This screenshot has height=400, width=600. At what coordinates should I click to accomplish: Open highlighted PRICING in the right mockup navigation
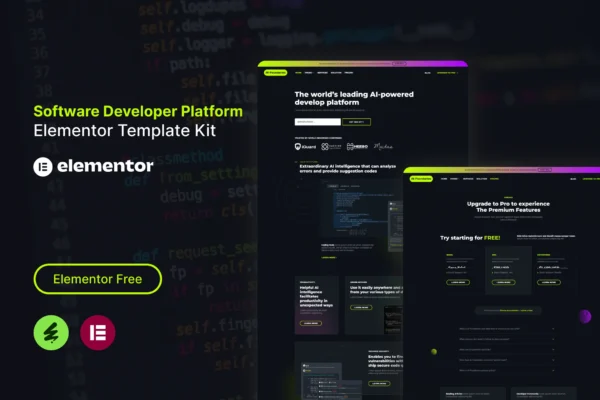point(494,179)
